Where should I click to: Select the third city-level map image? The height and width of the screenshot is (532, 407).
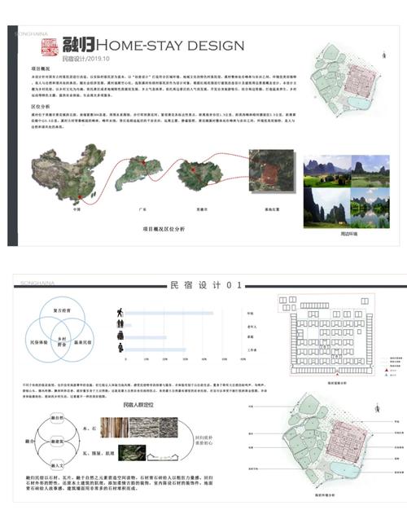click(199, 175)
